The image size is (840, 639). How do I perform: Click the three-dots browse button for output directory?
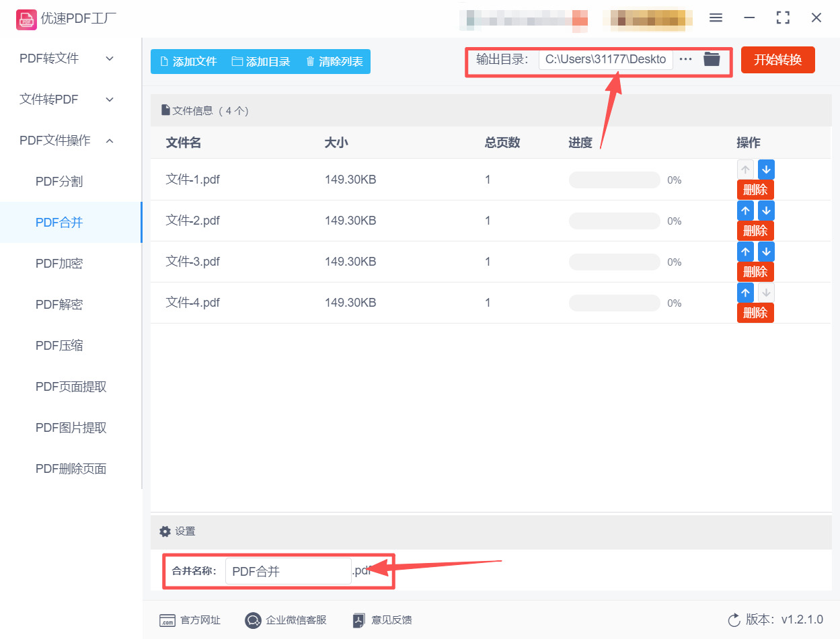click(686, 59)
